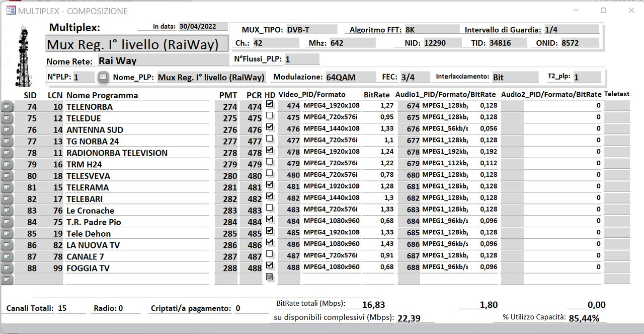Click audio PID 685 for Tele Dehon

tap(409, 232)
